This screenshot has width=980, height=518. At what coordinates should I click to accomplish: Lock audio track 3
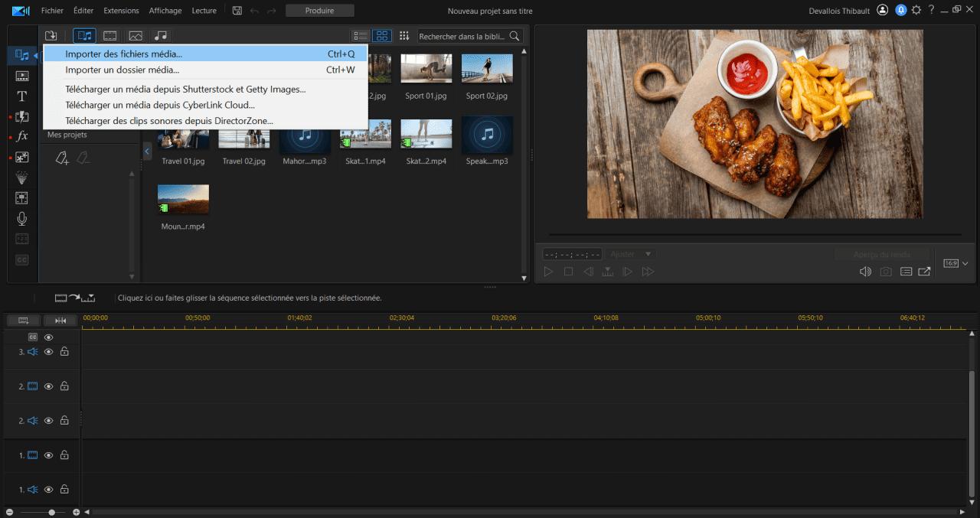pos(64,352)
